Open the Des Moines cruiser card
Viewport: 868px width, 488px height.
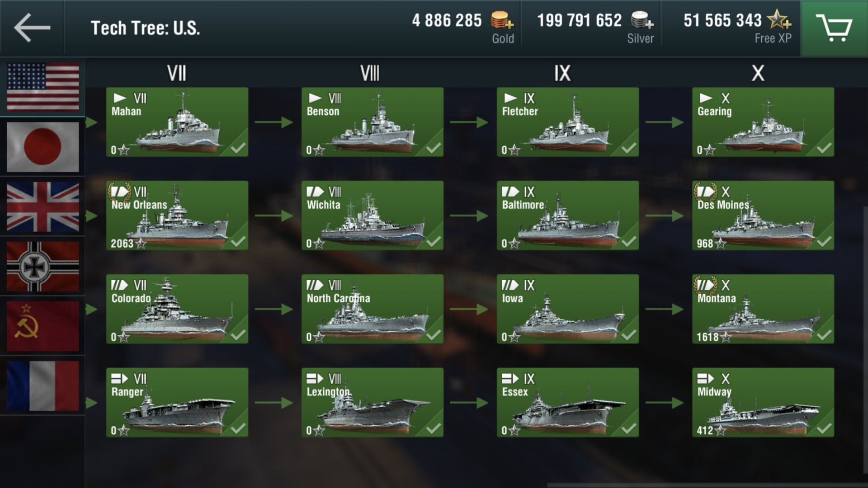pos(763,216)
